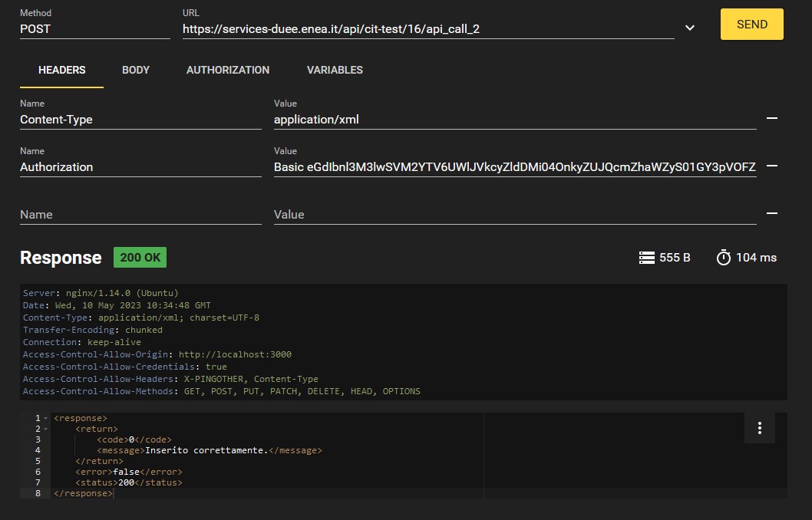The image size is (812, 520).
Task: Click the Method input field
Action: coord(94,28)
